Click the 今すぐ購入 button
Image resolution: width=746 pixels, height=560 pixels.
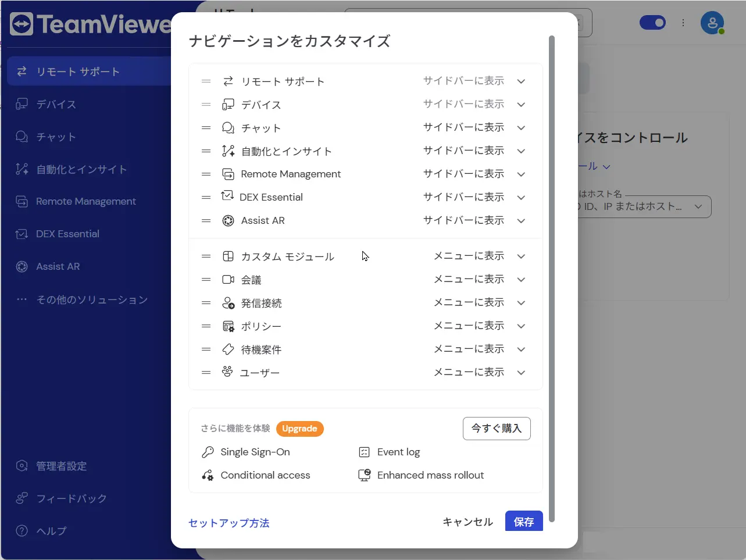497,429
